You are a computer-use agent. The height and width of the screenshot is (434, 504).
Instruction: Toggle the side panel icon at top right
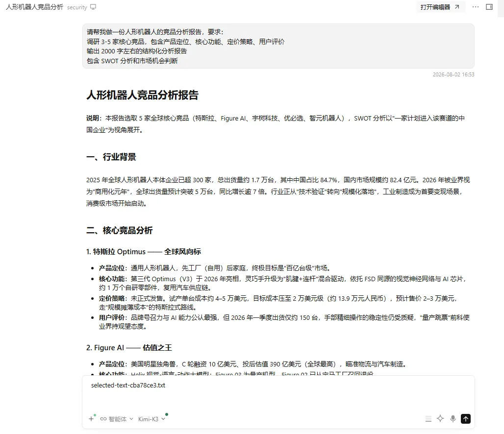[x=489, y=7]
